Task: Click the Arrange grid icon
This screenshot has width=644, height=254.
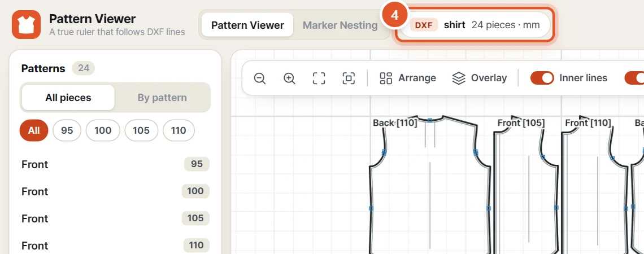Action: (x=386, y=78)
